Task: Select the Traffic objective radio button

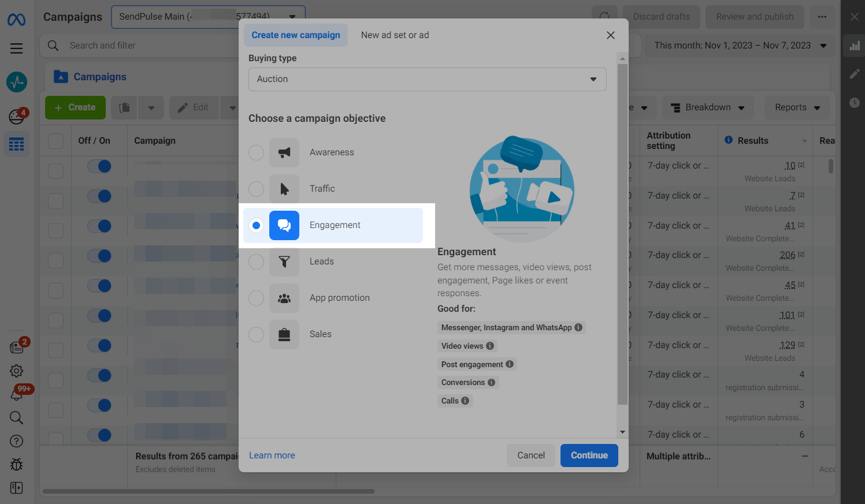Action: pyautogui.click(x=256, y=189)
